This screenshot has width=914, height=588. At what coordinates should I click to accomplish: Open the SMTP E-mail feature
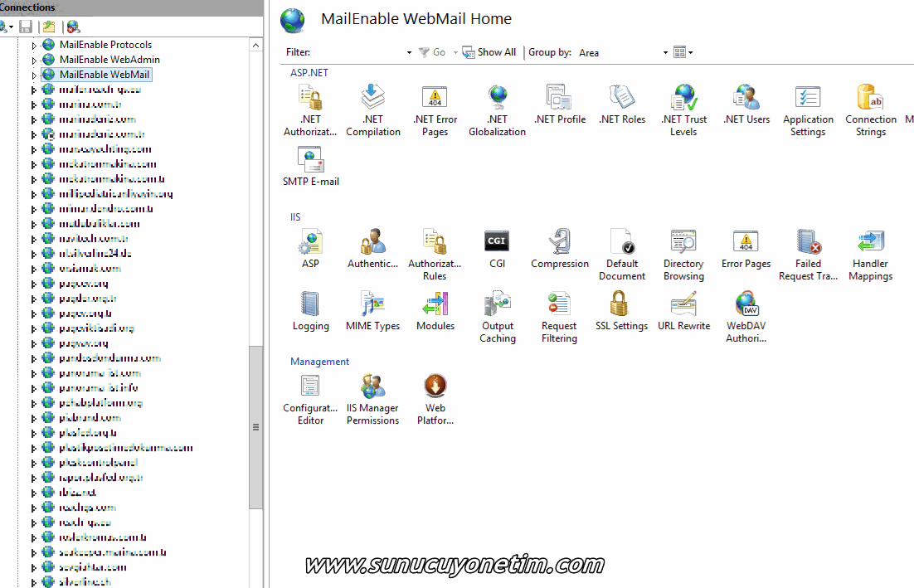[x=311, y=167]
